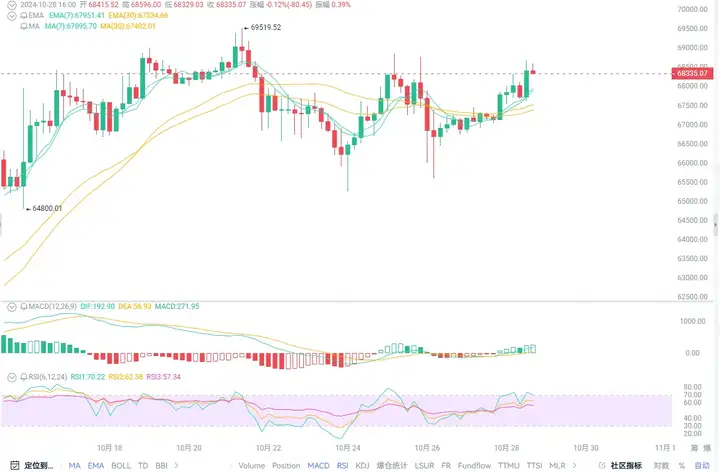The image size is (720, 472).
Task: Select the Fundflow indicator
Action: coord(474,466)
